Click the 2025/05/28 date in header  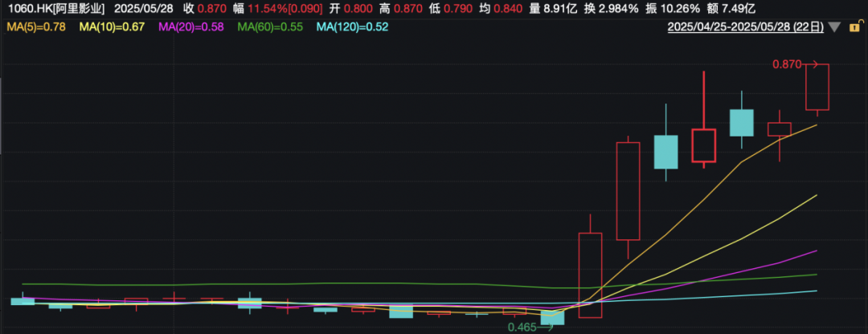click(144, 8)
